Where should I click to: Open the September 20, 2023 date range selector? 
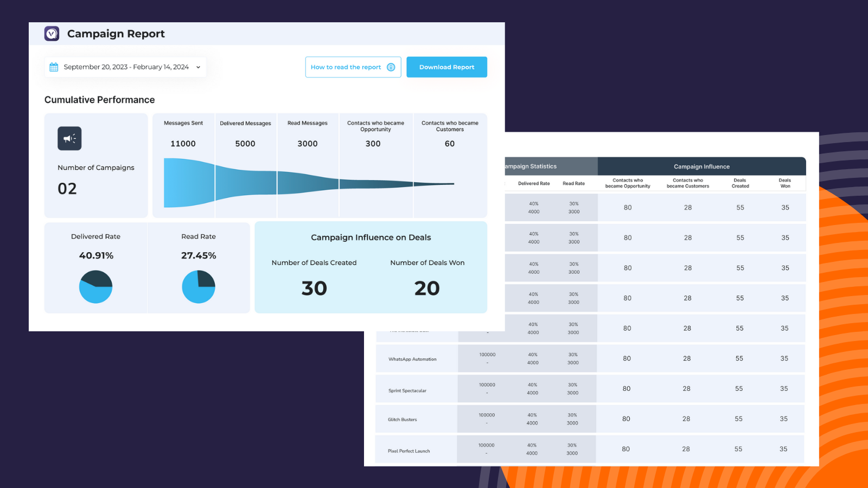click(126, 67)
